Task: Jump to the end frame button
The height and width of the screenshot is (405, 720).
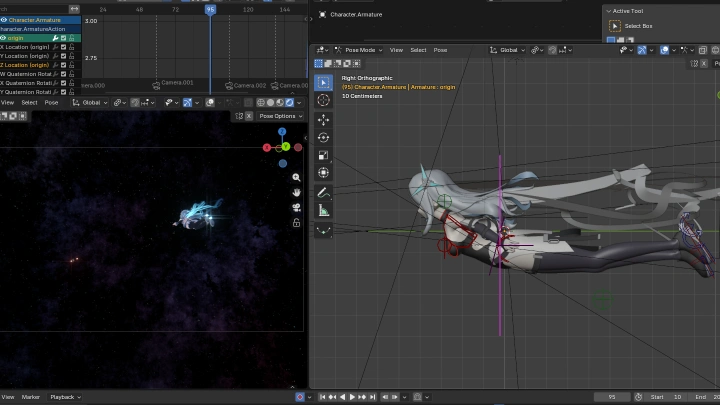Action: click(x=372, y=397)
